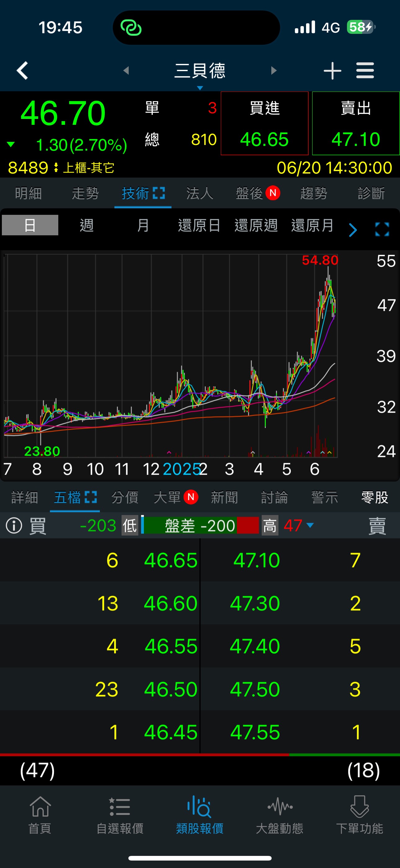Switch to the 法人 tab
This screenshot has height=868, width=400.
click(200, 193)
